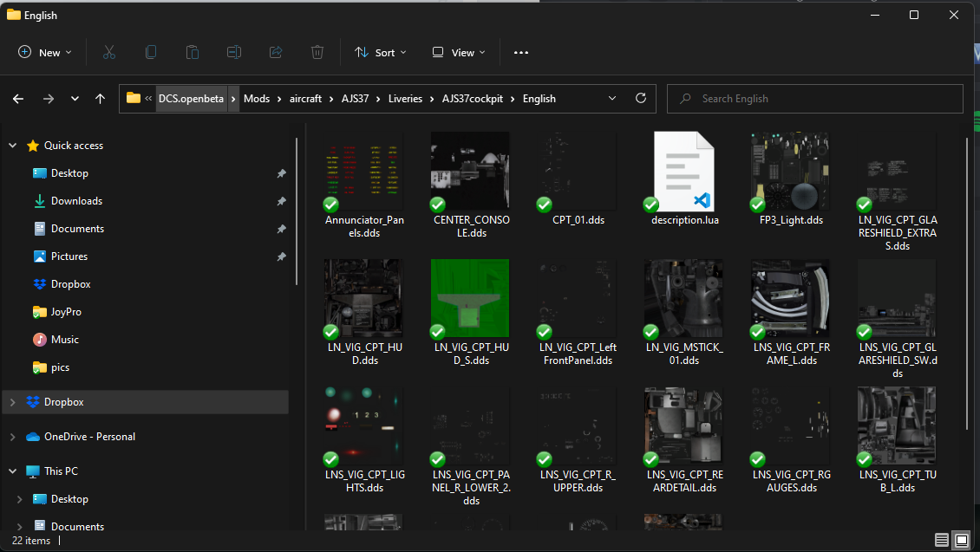980x552 pixels.
Task: Select the LN_VIG_CPT_HUD_S.dds green thumbnail
Action: [x=470, y=298]
